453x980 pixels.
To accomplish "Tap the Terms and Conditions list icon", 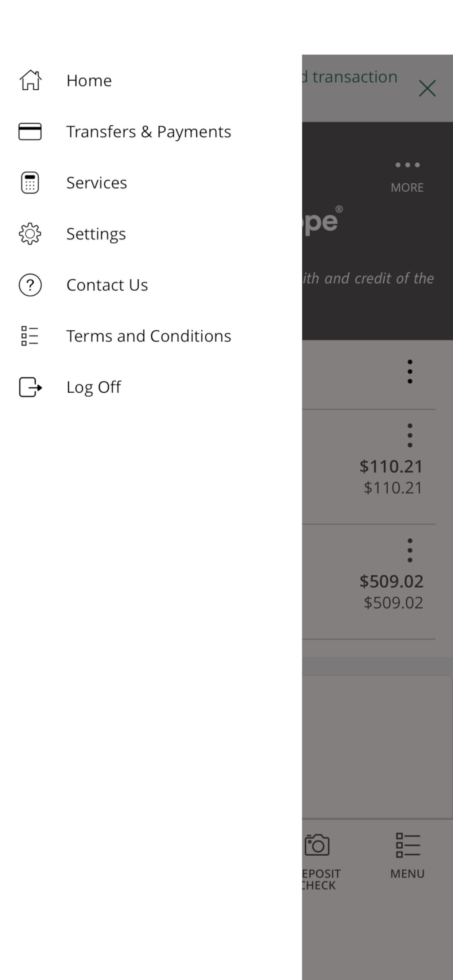I will point(30,336).
